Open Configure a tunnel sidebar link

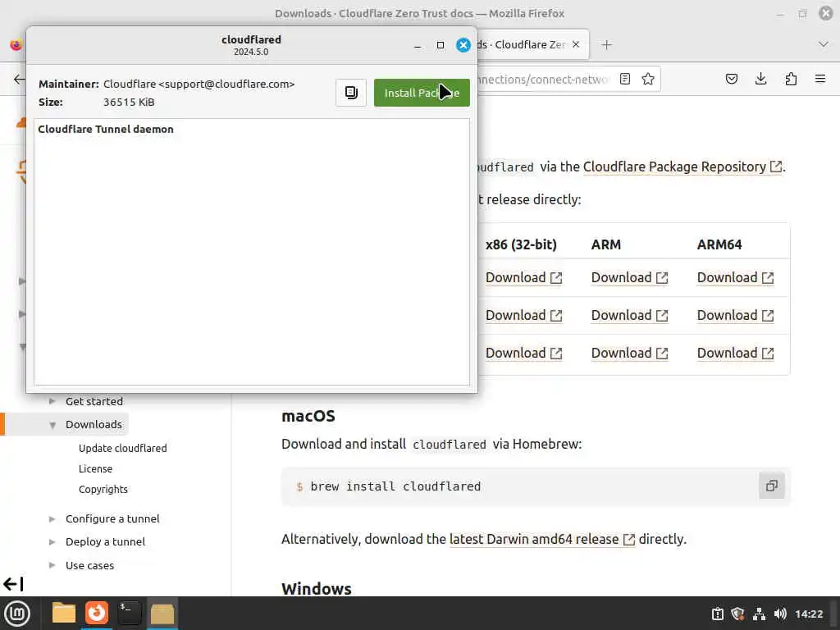(112, 518)
